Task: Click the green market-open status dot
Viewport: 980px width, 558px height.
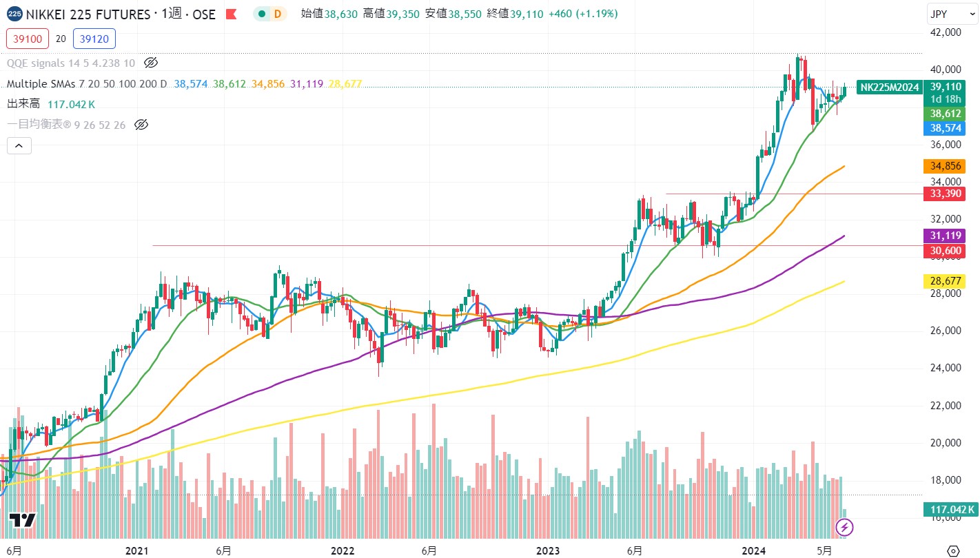Action: 262,14
